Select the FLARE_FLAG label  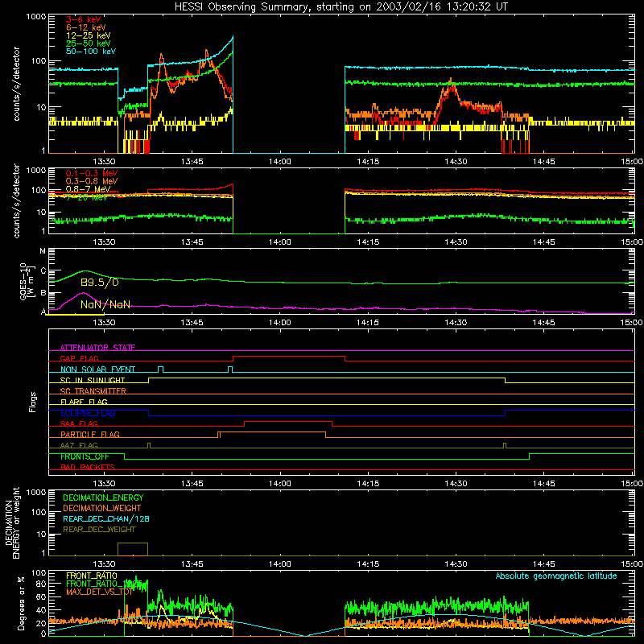click(x=84, y=402)
